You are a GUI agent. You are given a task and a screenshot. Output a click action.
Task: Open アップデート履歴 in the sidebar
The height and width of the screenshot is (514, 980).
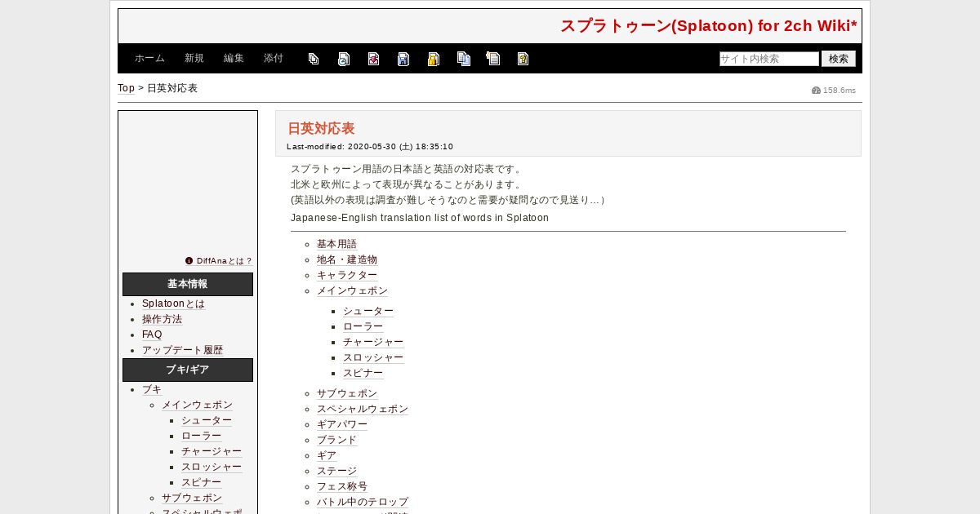182,350
